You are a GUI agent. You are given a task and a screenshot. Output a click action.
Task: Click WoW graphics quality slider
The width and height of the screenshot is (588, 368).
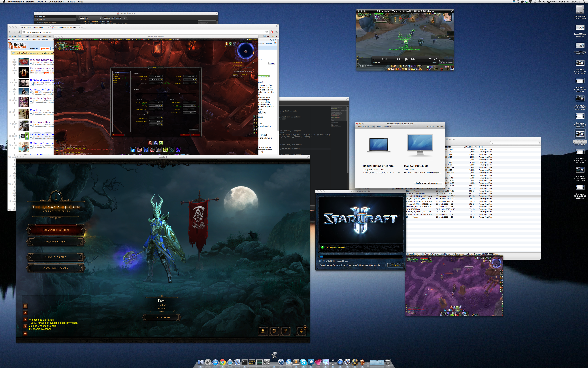166,94
